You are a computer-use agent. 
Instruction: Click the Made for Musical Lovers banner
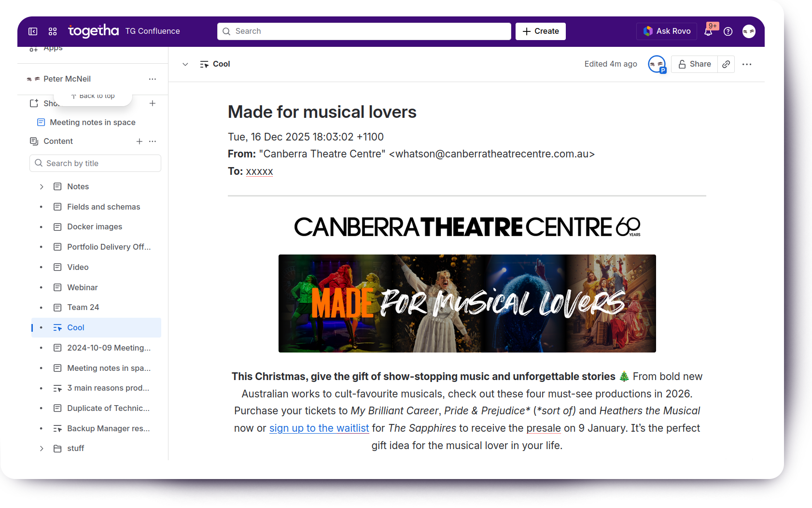pos(467,303)
